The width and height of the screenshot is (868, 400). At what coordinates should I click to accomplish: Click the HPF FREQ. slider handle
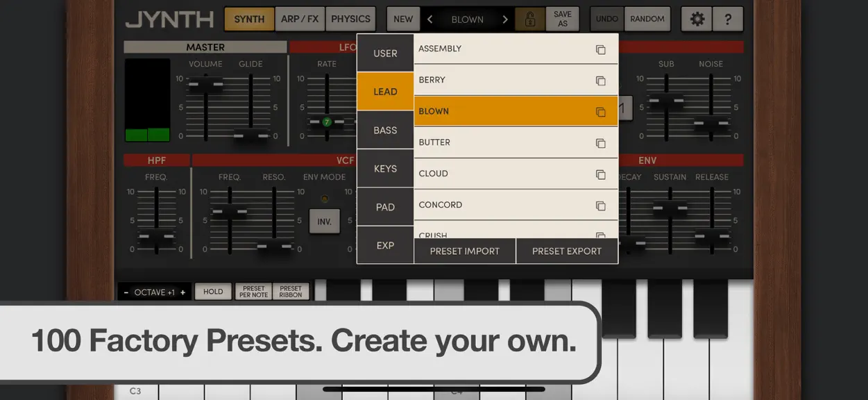click(156, 238)
